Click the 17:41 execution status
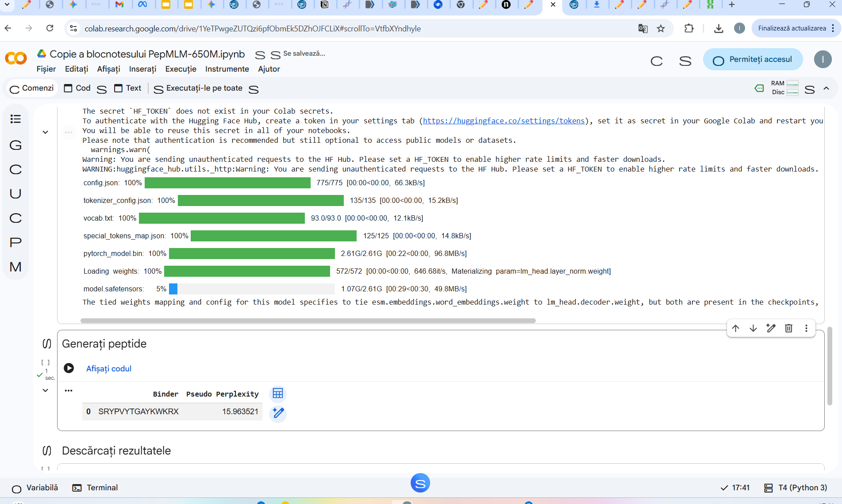 tap(735, 488)
